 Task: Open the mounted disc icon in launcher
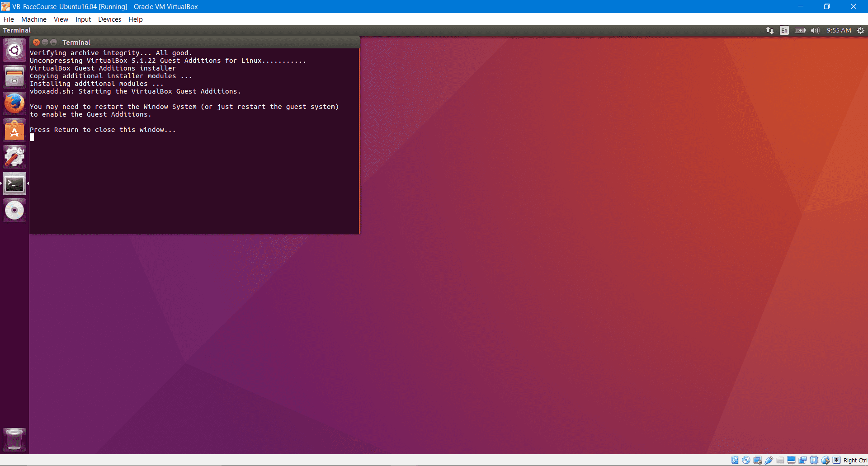point(14,210)
